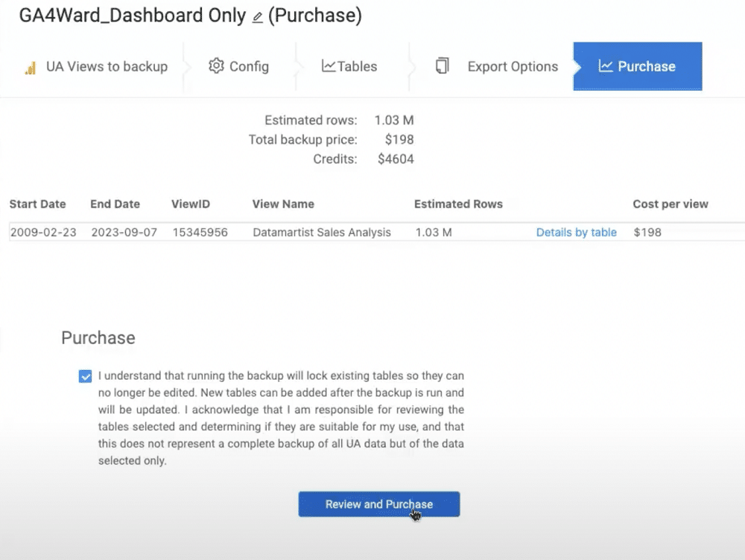This screenshot has height=560, width=745.
Task: Switch to the Tables tab
Action: (349, 66)
